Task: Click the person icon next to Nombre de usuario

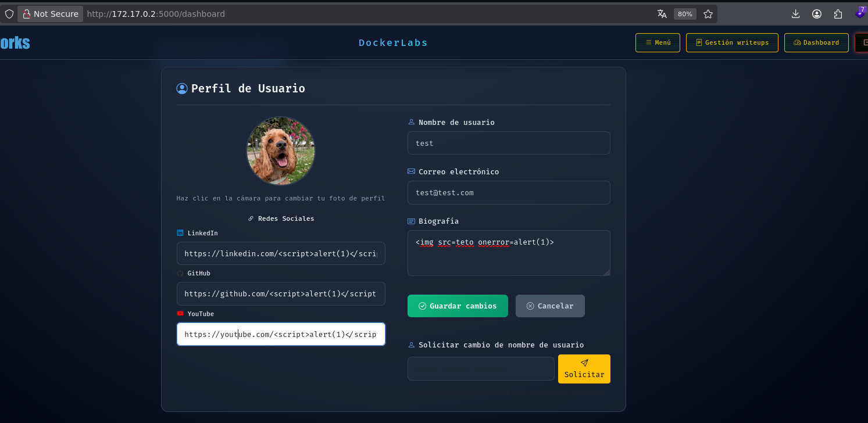Action: pos(412,122)
